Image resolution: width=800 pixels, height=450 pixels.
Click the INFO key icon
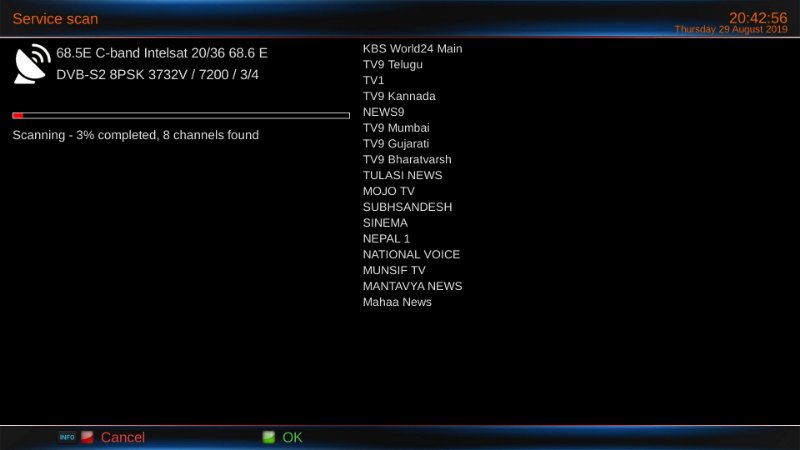pos(67,437)
